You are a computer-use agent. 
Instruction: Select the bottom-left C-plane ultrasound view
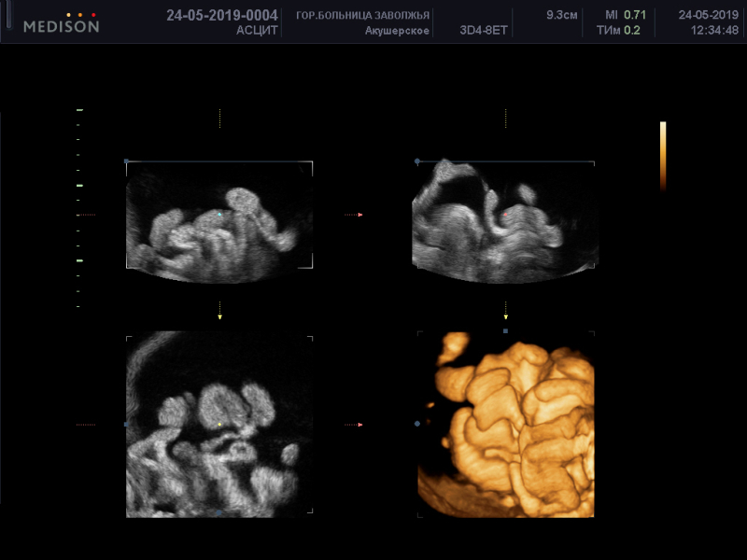click(219, 425)
